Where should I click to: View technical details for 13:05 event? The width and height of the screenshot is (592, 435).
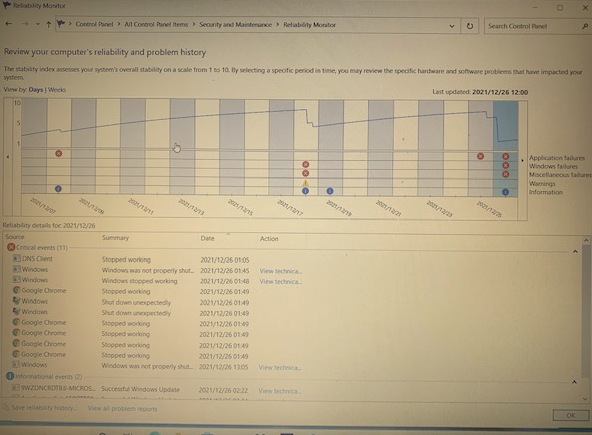tap(280, 367)
